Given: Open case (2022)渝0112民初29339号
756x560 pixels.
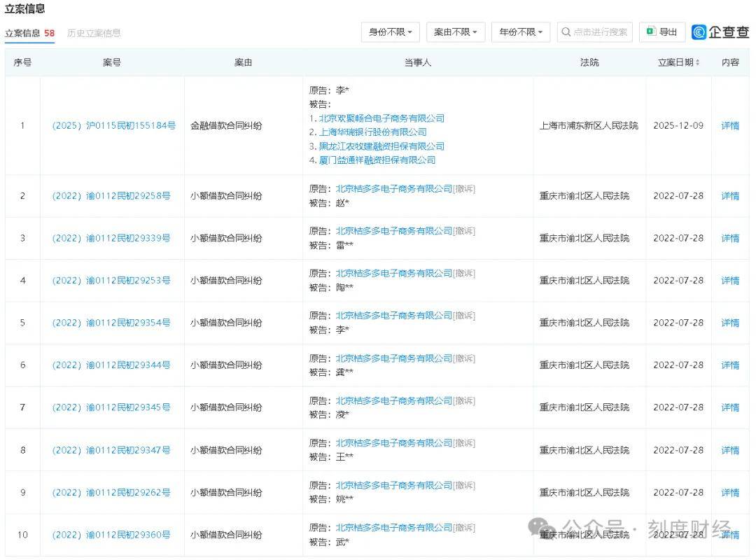Looking at the screenshot, I should [x=111, y=238].
